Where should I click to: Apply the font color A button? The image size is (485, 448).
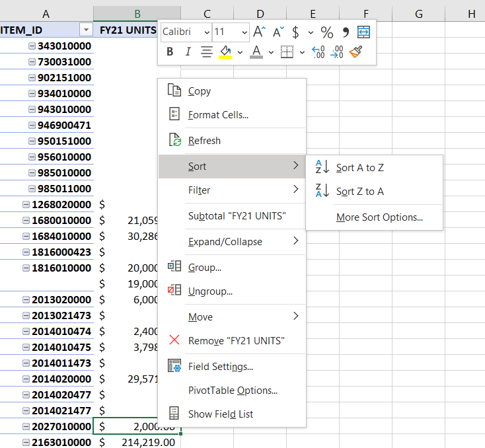pos(256,52)
